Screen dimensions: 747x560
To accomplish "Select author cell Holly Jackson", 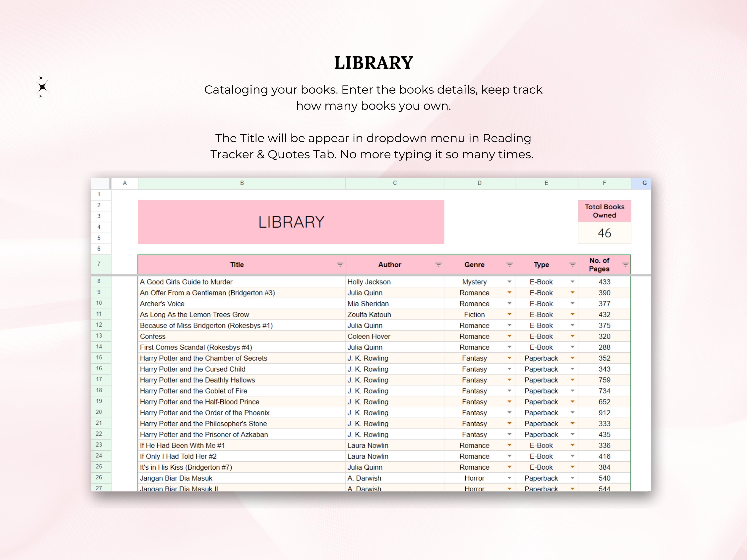I will tap(395, 282).
